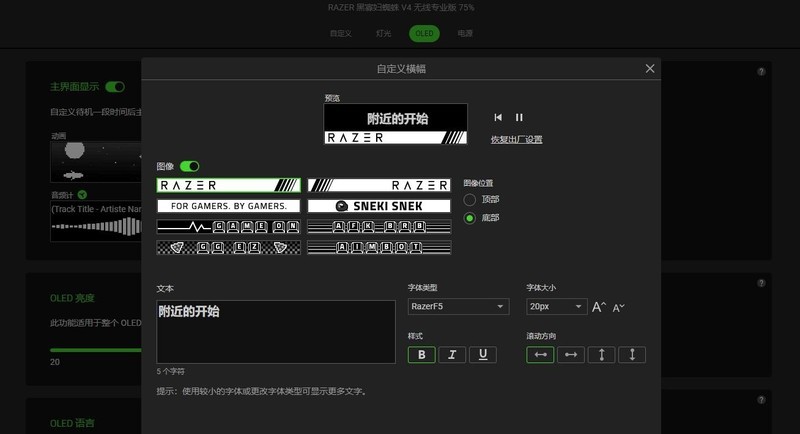
Task: Click help icon in OLED 语言 panel
Action: 761,400
